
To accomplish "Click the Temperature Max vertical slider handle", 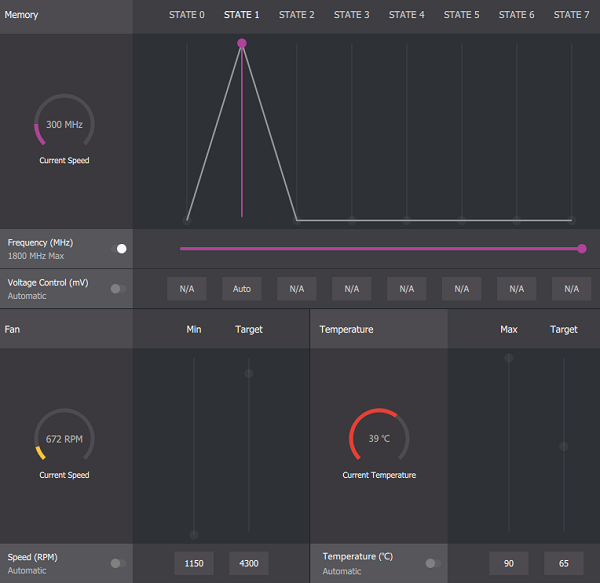I will point(509,357).
